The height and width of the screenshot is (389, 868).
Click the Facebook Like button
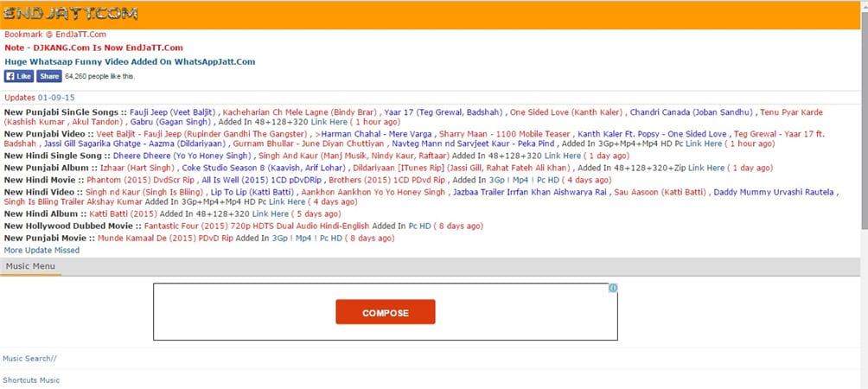[x=19, y=76]
